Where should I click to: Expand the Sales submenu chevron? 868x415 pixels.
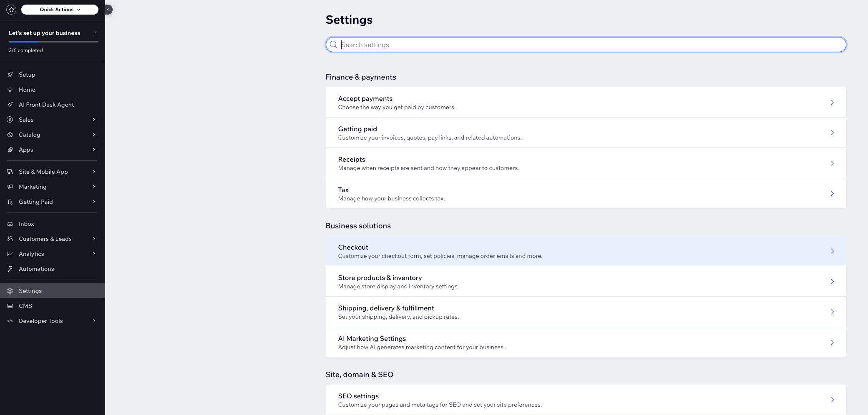pyautogui.click(x=94, y=120)
